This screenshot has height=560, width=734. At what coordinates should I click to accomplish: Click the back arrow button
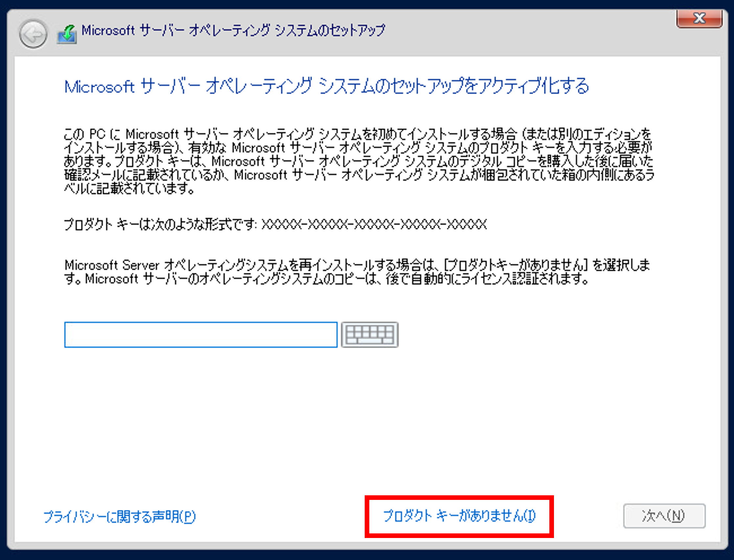[x=33, y=34]
